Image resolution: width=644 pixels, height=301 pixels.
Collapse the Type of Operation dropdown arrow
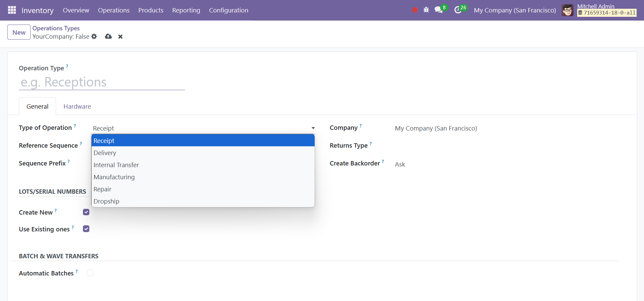pos(313,128)
